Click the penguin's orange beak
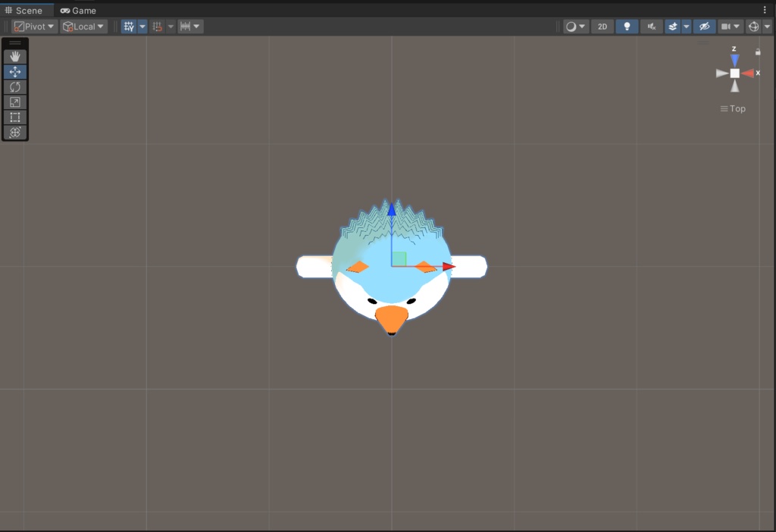 pyautogui.click(x=392, y=319)
